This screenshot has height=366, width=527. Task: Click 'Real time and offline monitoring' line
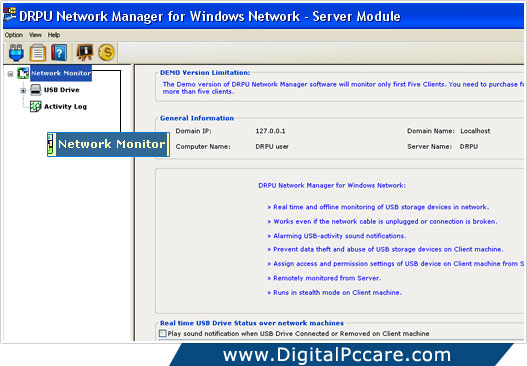(x=378, y=207)
